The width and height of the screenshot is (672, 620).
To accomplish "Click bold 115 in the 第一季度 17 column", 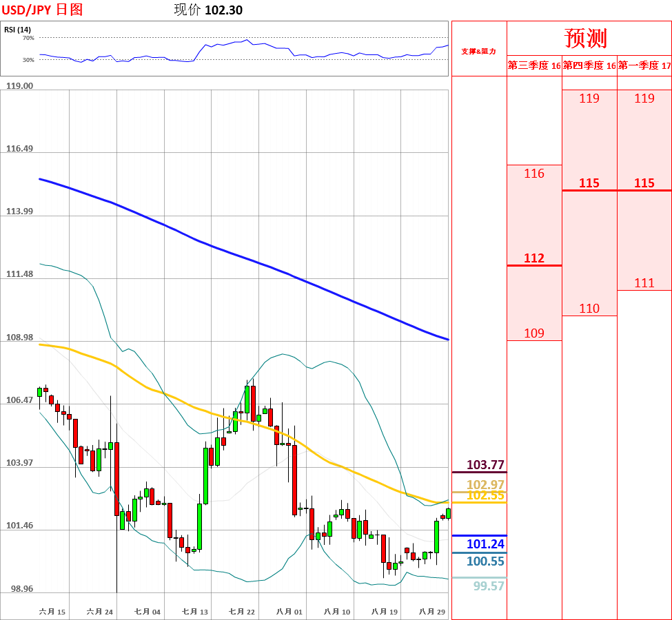I will click(x=644, y=183).
